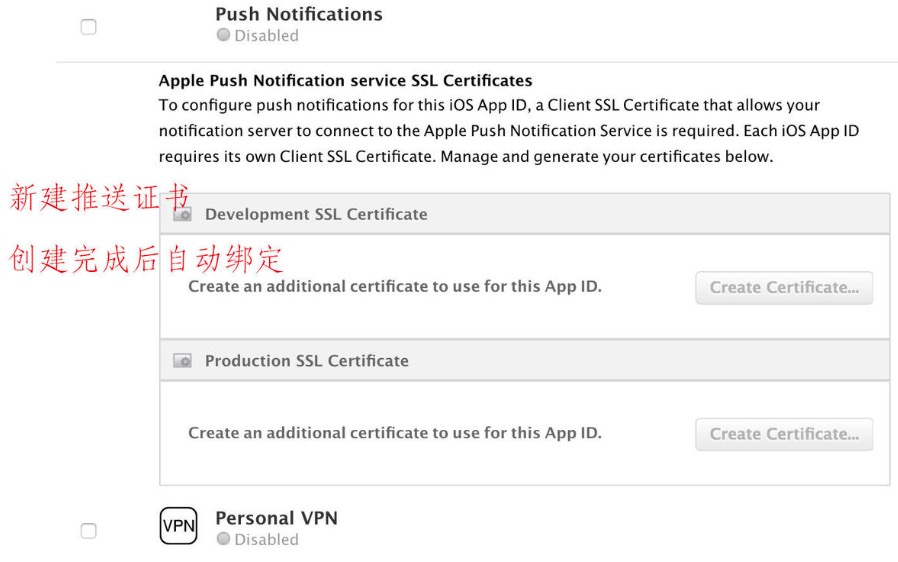Image resolution: width=898 pixels, height=562 pixels.
Task: Click the grey status dot under Personal VPN
Action: tap(223, 540)
